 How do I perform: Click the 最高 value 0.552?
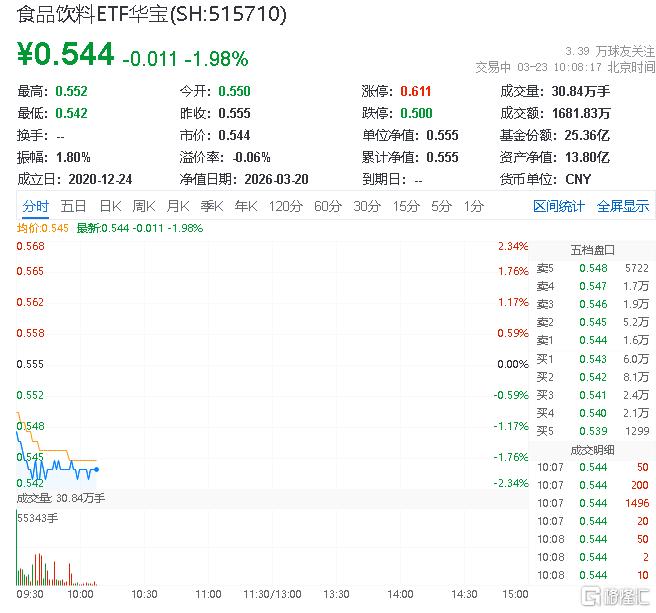tap(72, 91)
